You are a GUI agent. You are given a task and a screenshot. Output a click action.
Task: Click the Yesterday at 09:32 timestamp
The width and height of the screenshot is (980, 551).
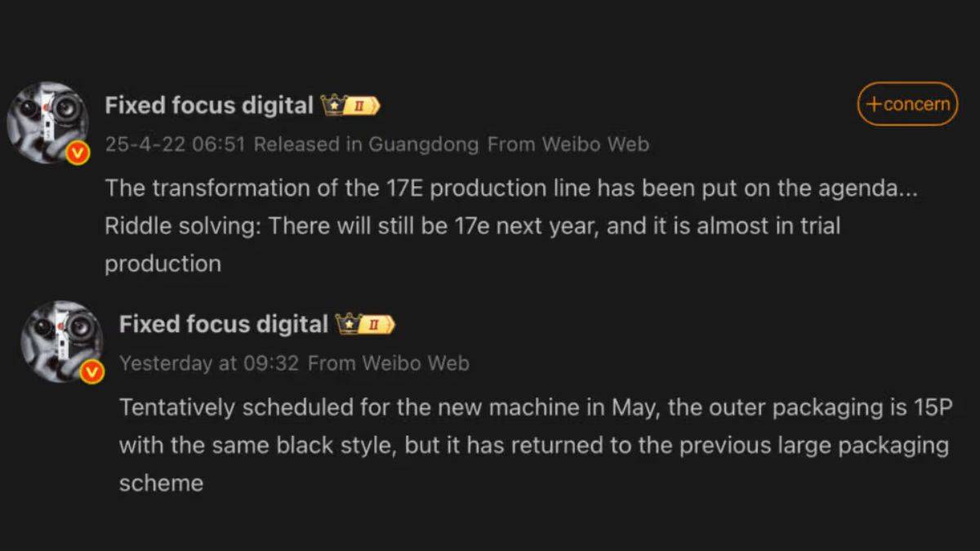[x=209, y=363]
